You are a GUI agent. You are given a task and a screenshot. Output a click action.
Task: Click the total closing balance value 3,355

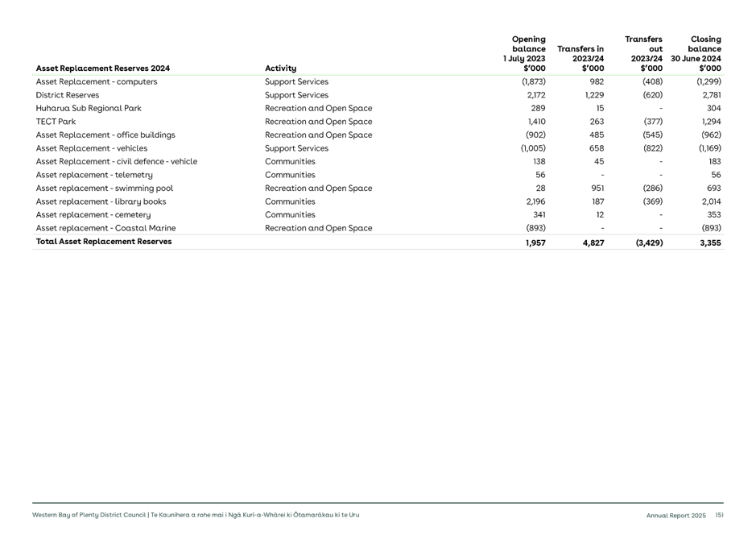(x=709, y=243)
